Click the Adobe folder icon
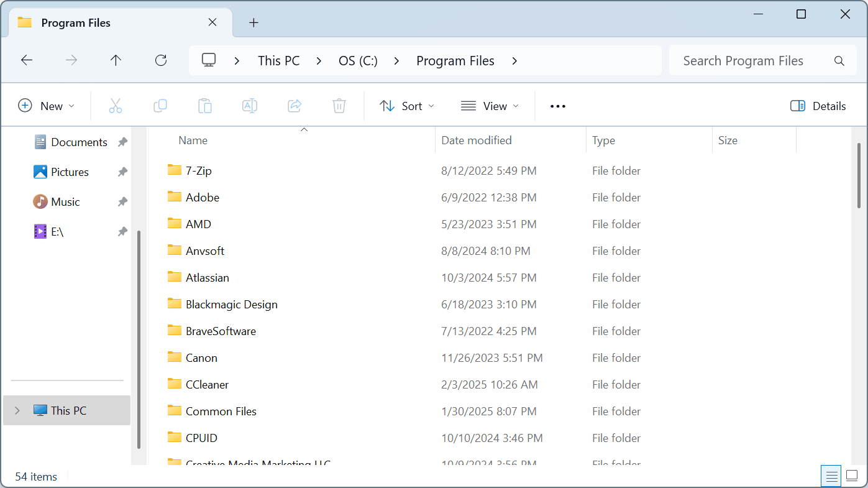The width and height of the screenshot is (868, 488). click(x=174, y=196)
